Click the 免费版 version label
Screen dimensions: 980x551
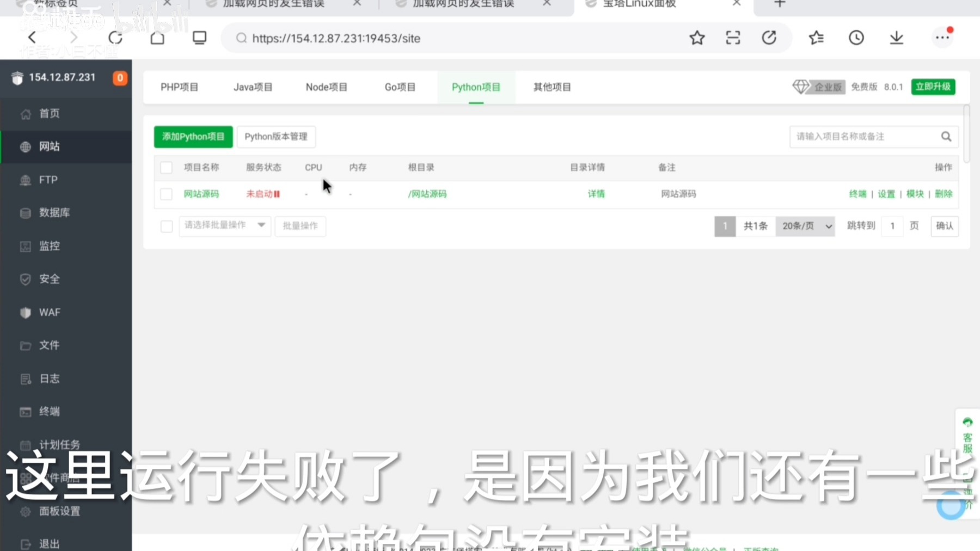[864, 87]
